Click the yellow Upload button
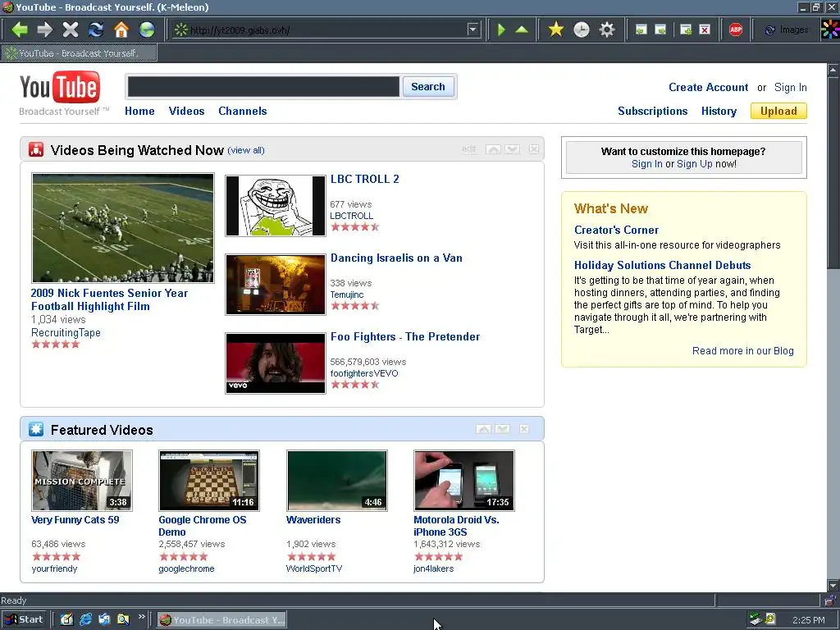This screenshot has height=630, width=840. pyautogui.click(x=778, y=111)
